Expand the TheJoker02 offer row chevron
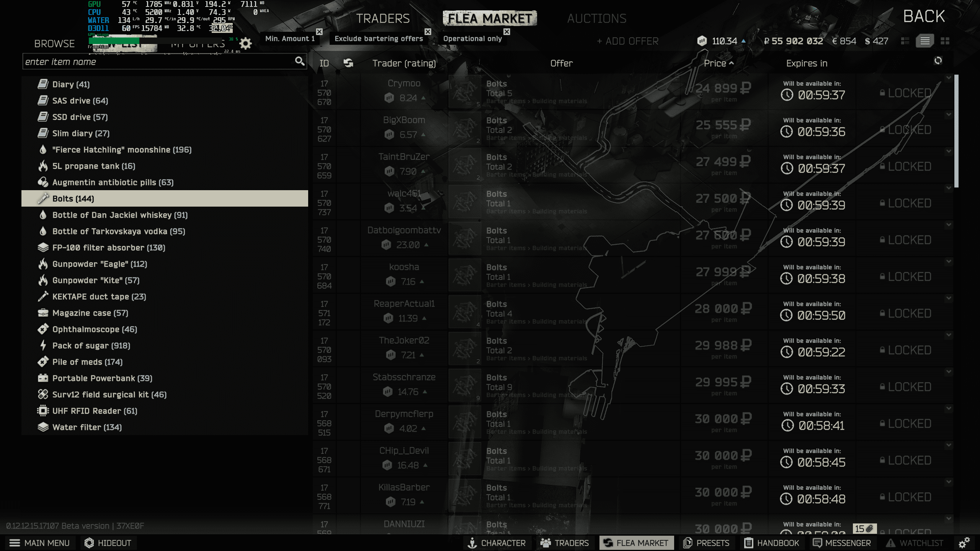 (949, 335)
